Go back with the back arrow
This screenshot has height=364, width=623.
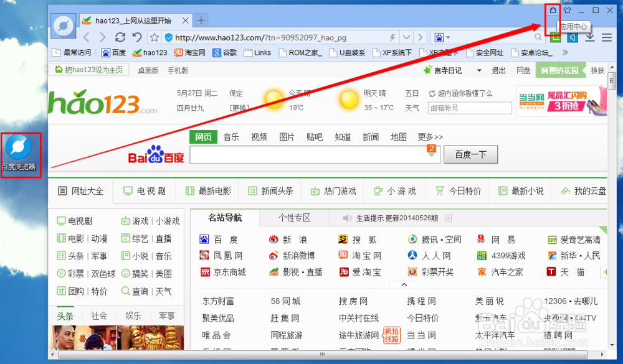coord(86,37)
